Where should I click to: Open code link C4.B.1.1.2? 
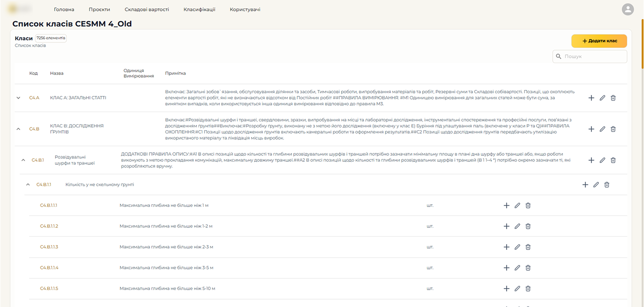tap(49, 226)
